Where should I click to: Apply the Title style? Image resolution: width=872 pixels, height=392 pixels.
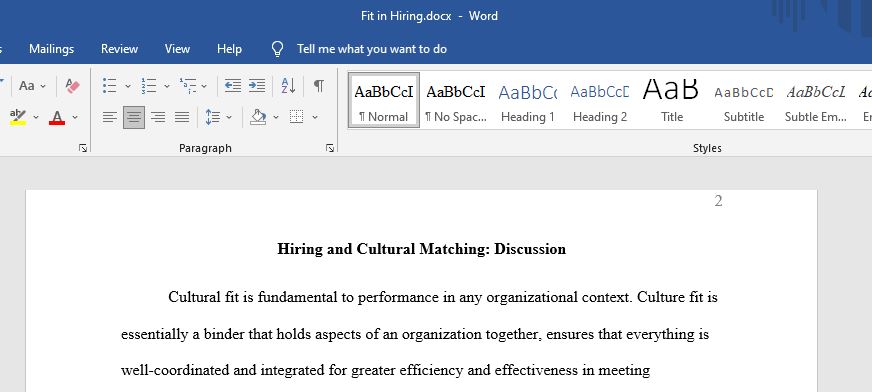[672, 101]
